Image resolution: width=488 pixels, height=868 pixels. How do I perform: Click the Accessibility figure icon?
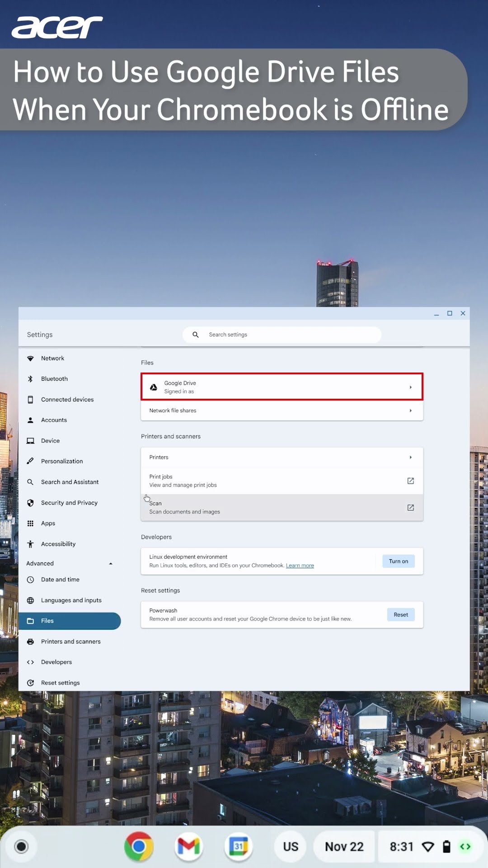(30, 544)
